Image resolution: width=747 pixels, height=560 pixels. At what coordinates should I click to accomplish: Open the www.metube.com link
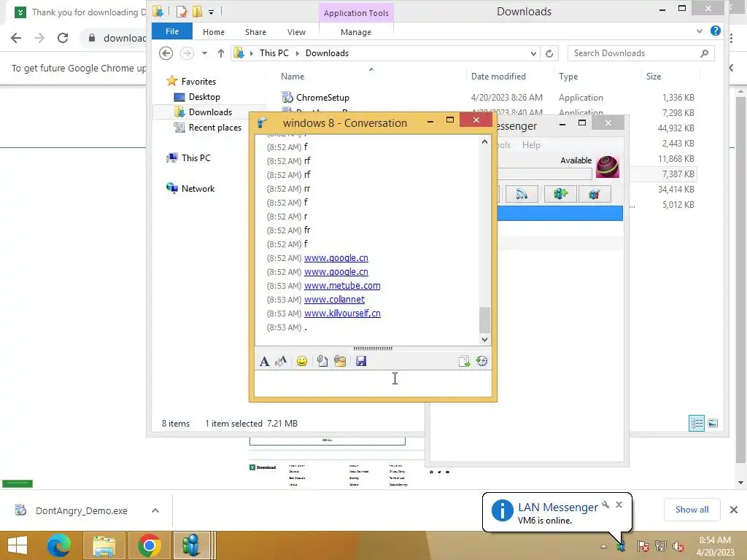click(x=342, y=286)
